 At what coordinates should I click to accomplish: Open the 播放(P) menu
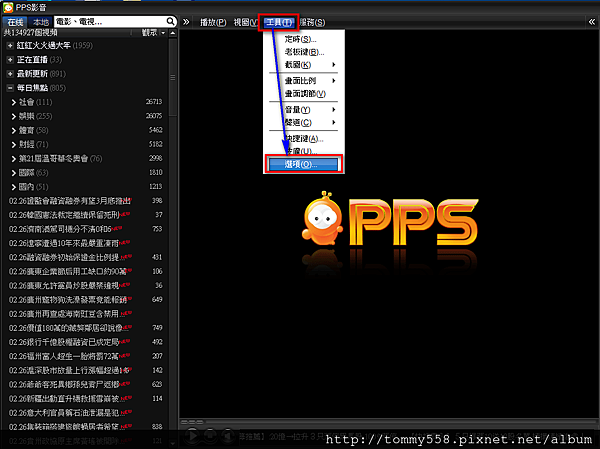point(213,23)
